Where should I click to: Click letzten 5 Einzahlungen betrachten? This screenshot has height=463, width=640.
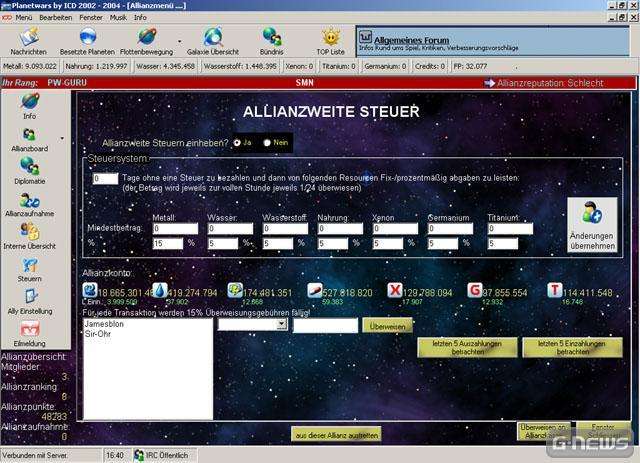tap(573, 347)
